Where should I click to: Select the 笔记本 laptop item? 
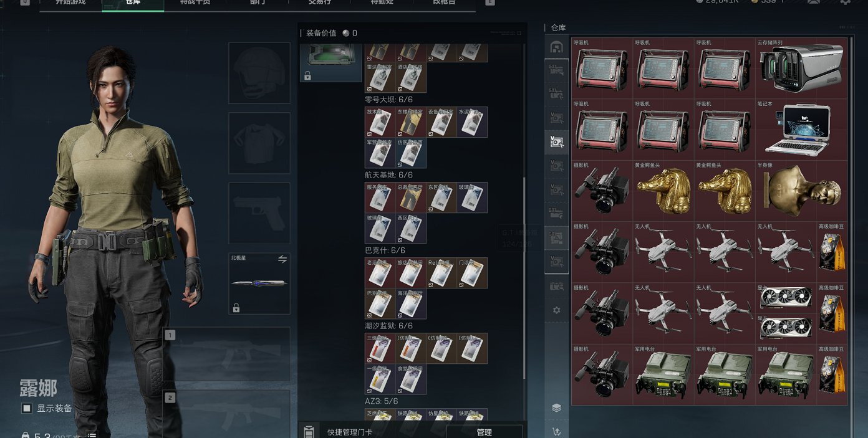pyautogui.click(x=801, y=130)
